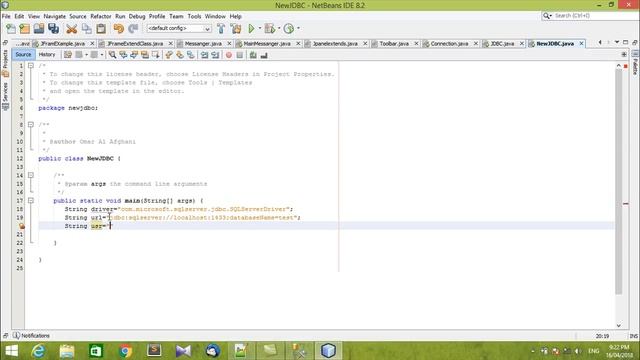The width and height of the screenshot is (640, 360).
Task: Click the Debug Project icon
Action: coord(269,29)
